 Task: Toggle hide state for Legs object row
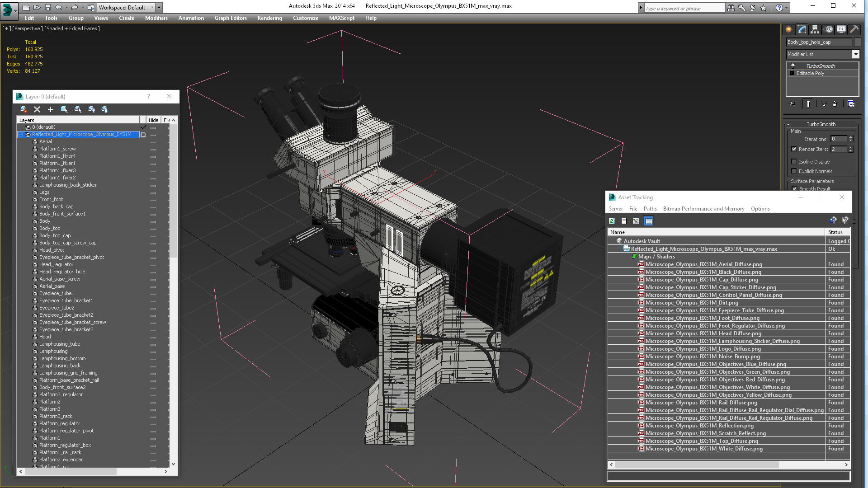coord(153,192)
